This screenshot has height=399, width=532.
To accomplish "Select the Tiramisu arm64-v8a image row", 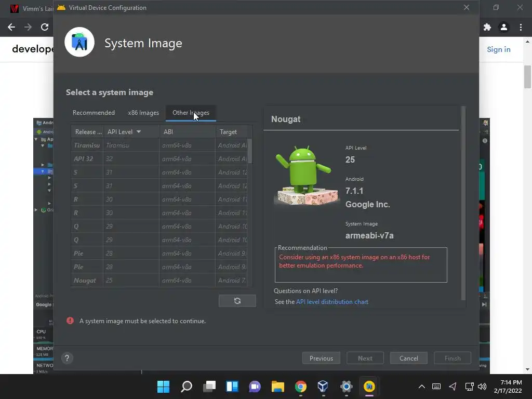I will click(x=159, y=145).
